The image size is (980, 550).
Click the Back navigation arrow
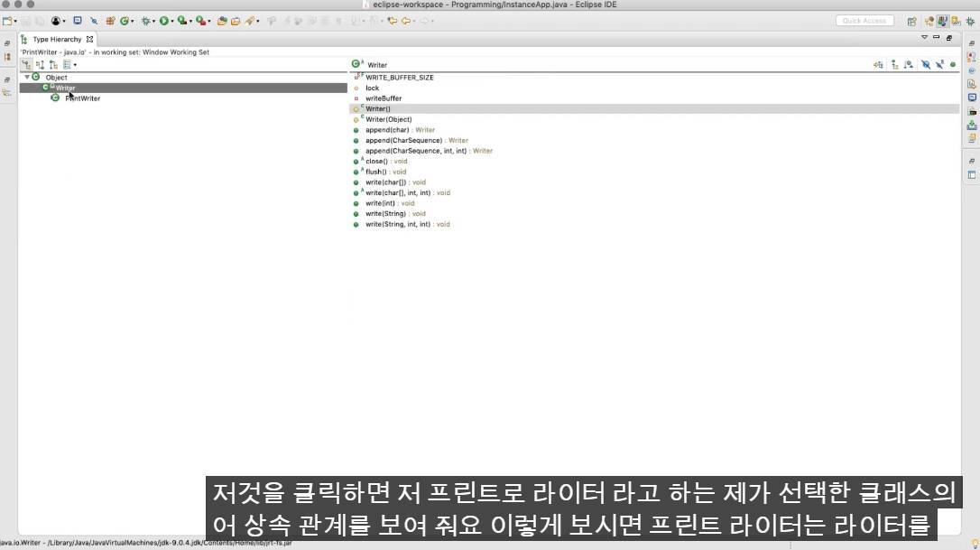[x=405, y=21]
